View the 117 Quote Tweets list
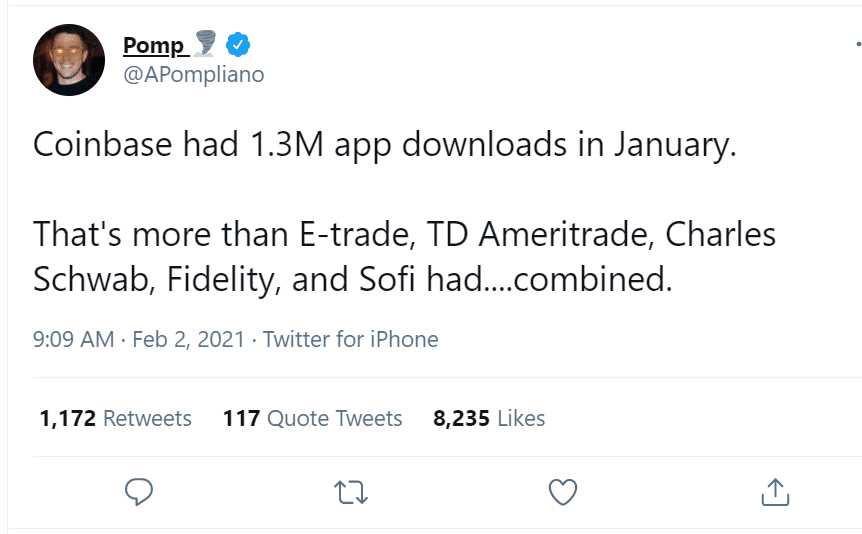Image resolution: width=862 pixels, height=534 pixels. point(312,419)
